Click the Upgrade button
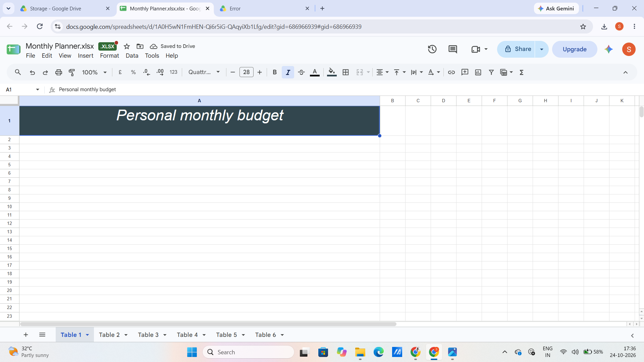This screenshot has height=362, width=644. coord(575,49)
